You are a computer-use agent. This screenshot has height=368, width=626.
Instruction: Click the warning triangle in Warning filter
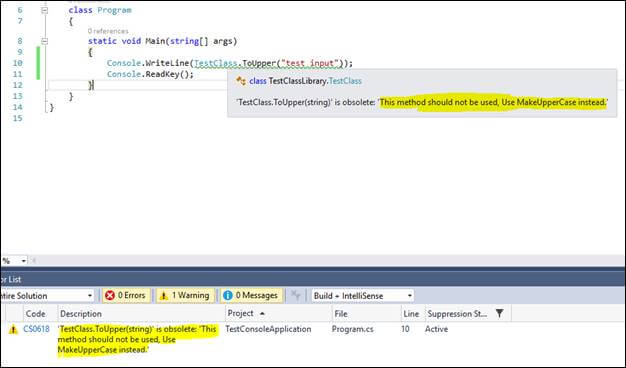[x=164, y=296]
